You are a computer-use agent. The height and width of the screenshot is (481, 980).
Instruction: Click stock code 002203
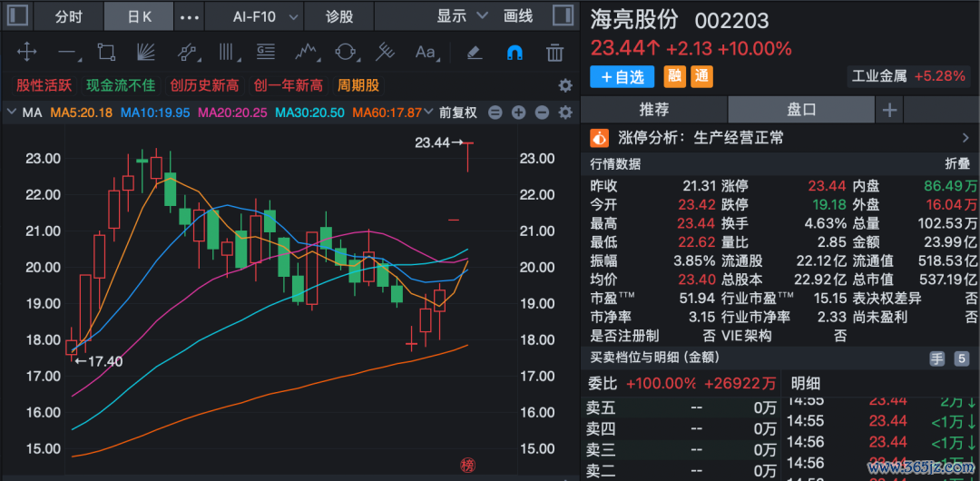[732, 21]
